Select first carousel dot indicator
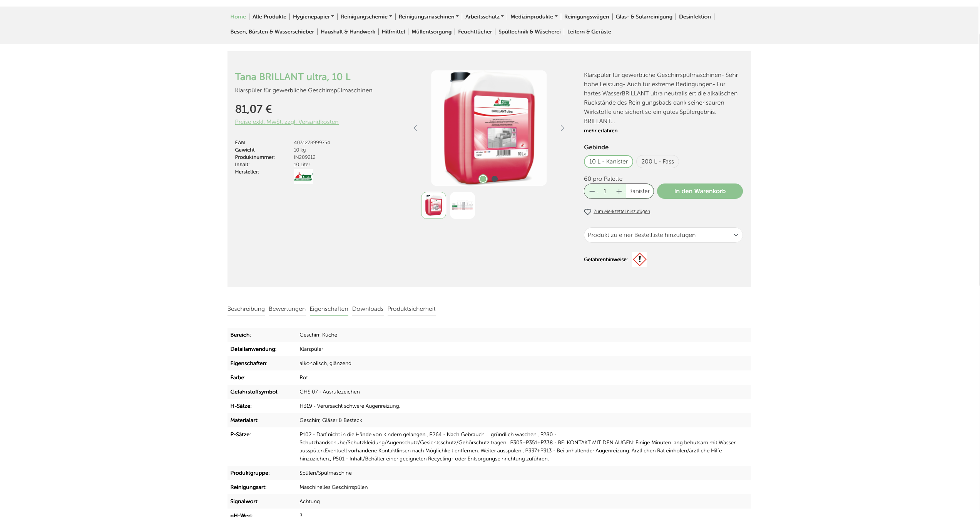 (x=483, y=179)
